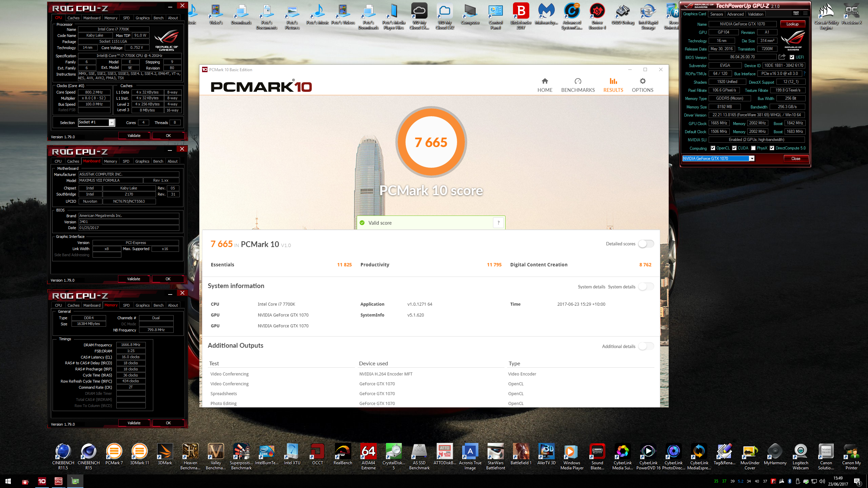Click the GPU-Z Name field GTX 1070
Image resolution: width=868 pixels, height=488 pixels.
(742, 24)
